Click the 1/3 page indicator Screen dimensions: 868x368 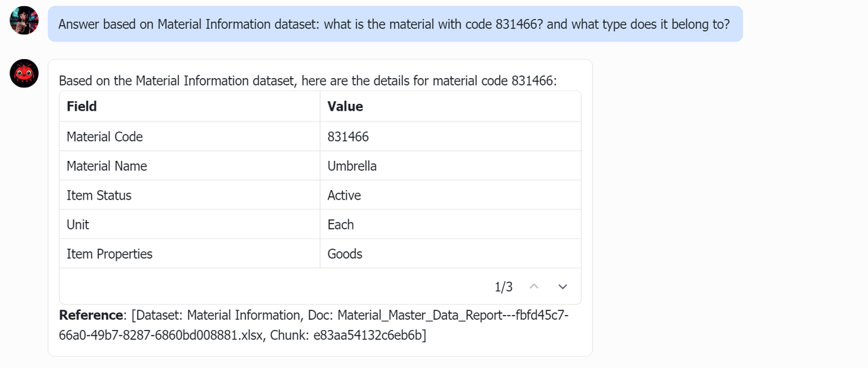[x=503, y=287]
